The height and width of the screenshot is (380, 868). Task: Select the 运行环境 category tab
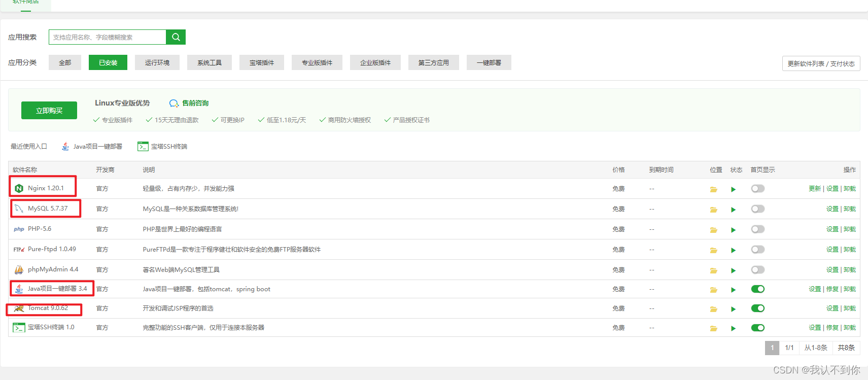coord(157,62)
